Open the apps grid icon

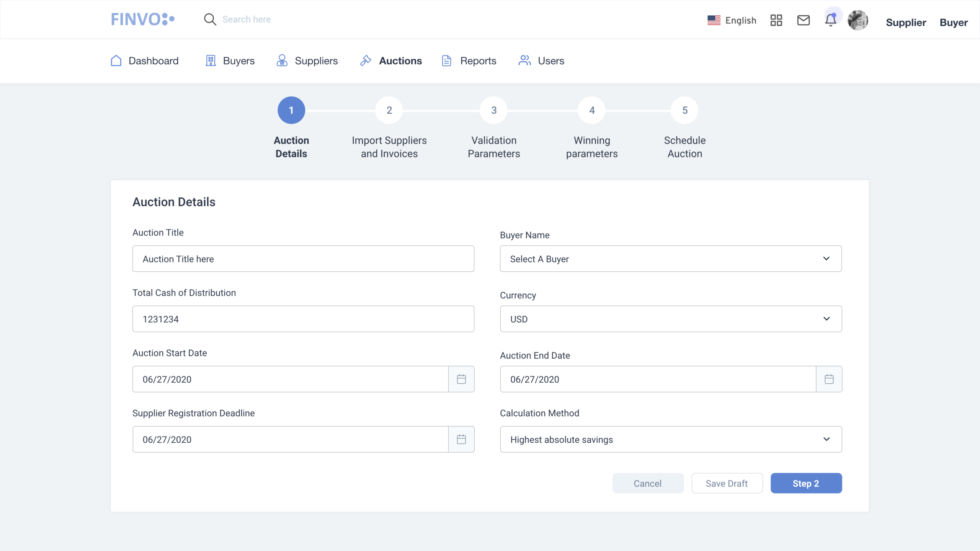776,20
